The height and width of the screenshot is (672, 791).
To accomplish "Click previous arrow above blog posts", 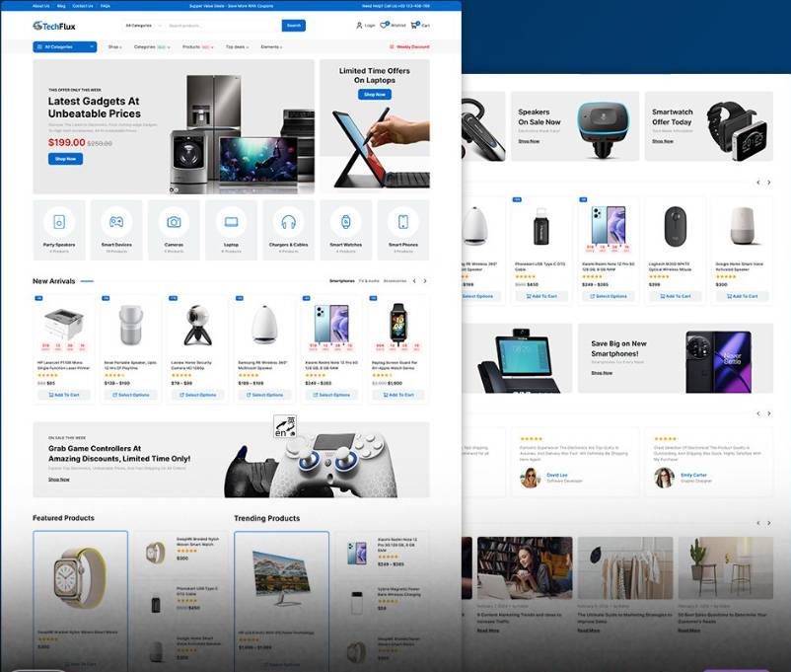I will click(758, 523).
